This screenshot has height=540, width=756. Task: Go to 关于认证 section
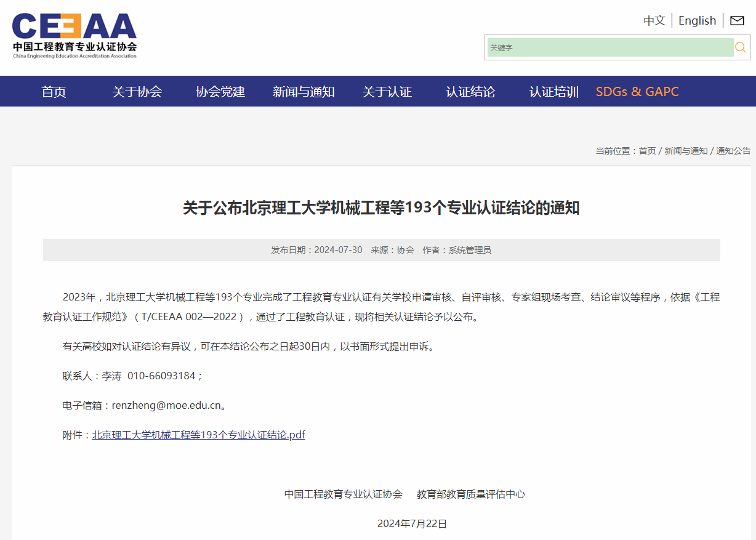click(387, 92)
